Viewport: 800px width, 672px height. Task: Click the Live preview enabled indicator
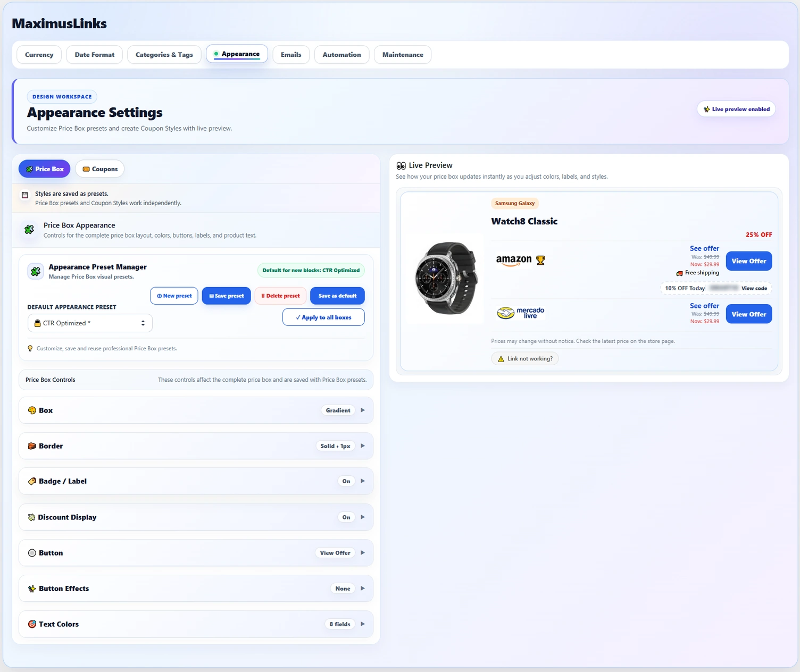pos(736,109)
